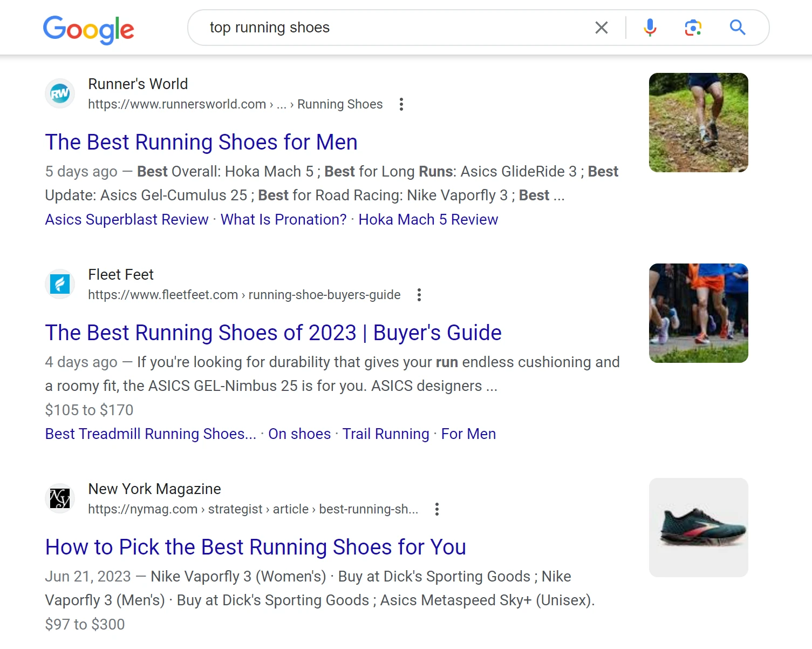This screenshot has height=649, width=812.
Task: Clear the search box with X
Action: click(602, 28)
